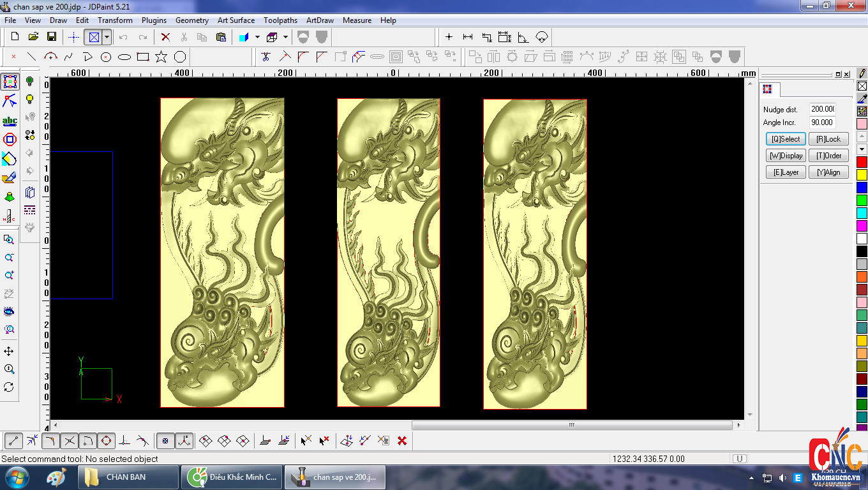Image resolution: width=868 pixels, height=490 pixels.
Task: Expand dropdown next to wireframe box icon
Action: (285, 37)
